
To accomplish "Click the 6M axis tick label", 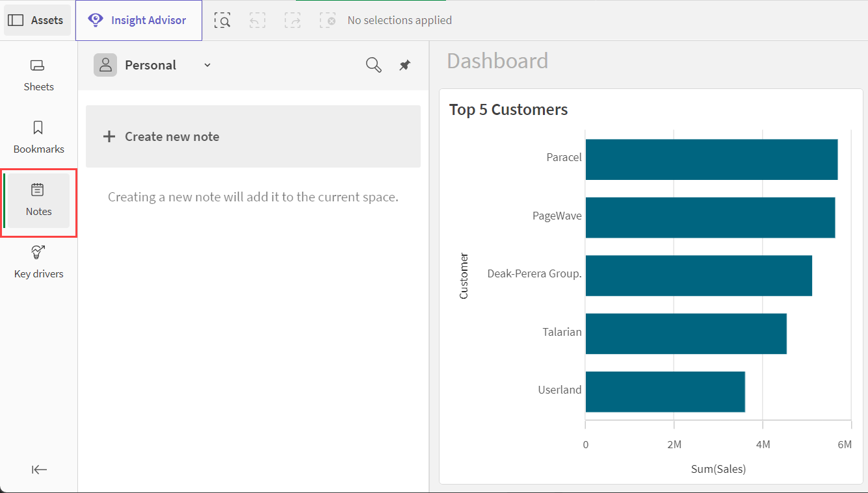I will [x=844, y=444].
